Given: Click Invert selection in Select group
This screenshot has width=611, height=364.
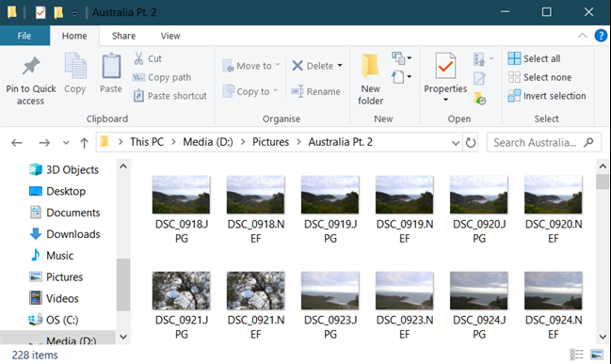Looking at the screenshot, I should 547,96.
